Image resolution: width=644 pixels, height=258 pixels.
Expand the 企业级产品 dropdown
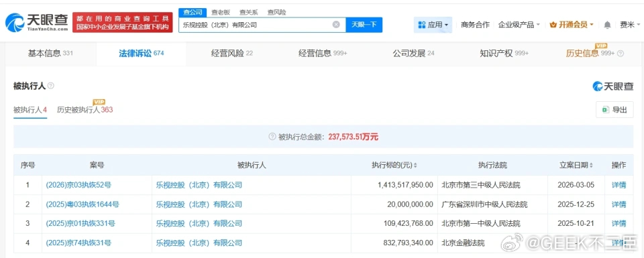click(519, 25)
